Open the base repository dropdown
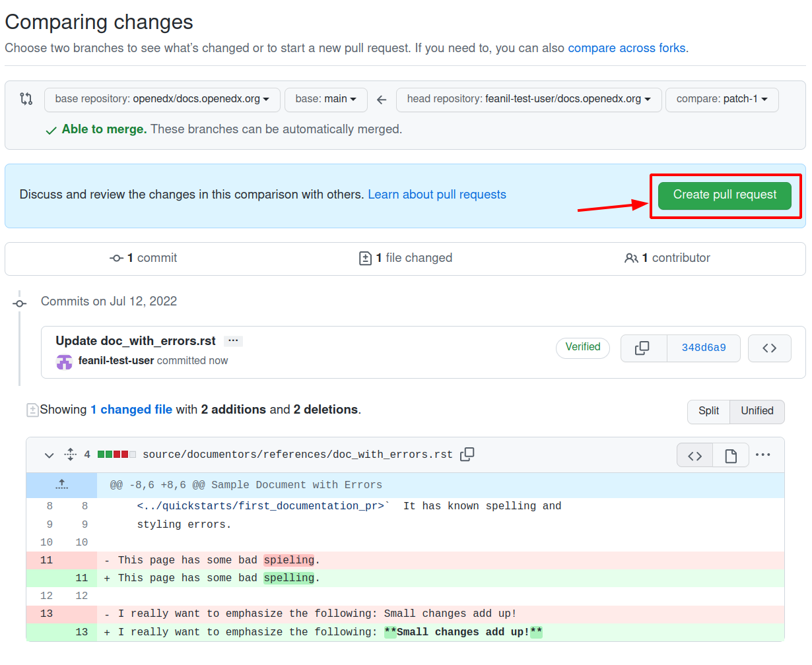The height and width of the screenshot is (665, 812). pos(162,100)
